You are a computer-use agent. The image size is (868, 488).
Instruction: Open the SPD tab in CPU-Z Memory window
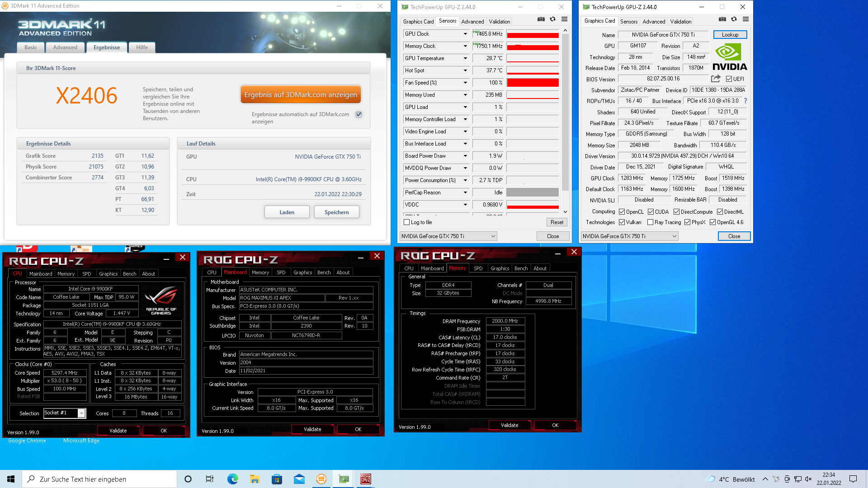tap(478, 268)
